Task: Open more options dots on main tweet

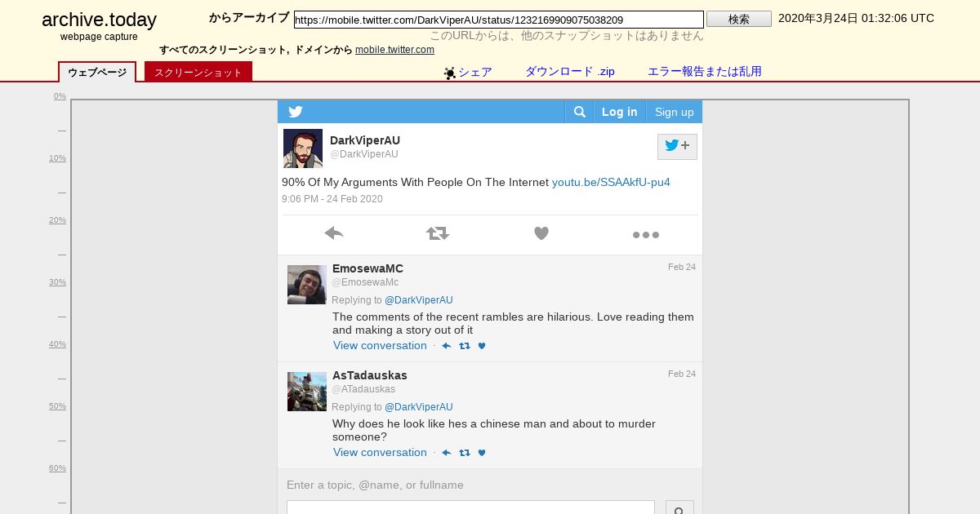Action: click(x=646, y=235)
